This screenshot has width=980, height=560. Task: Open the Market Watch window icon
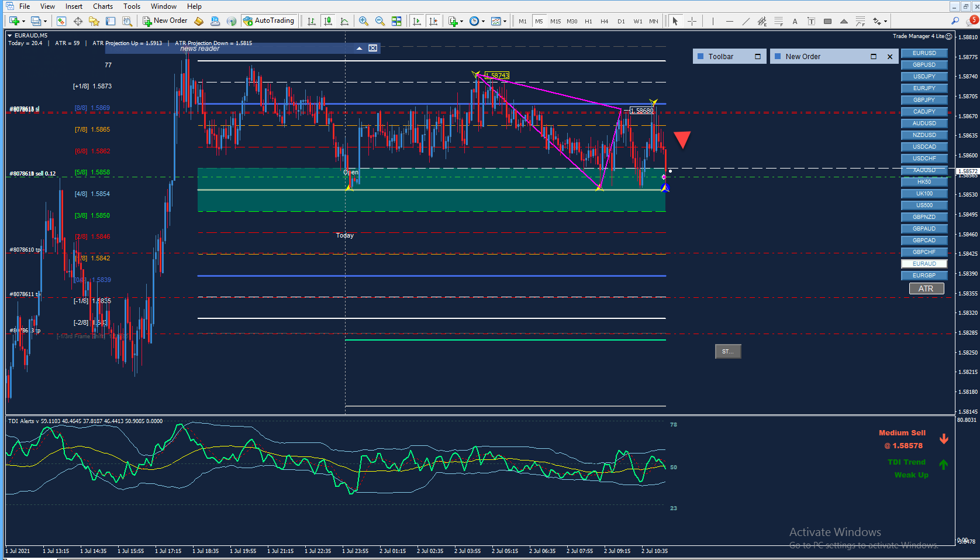tap(61, 21)
